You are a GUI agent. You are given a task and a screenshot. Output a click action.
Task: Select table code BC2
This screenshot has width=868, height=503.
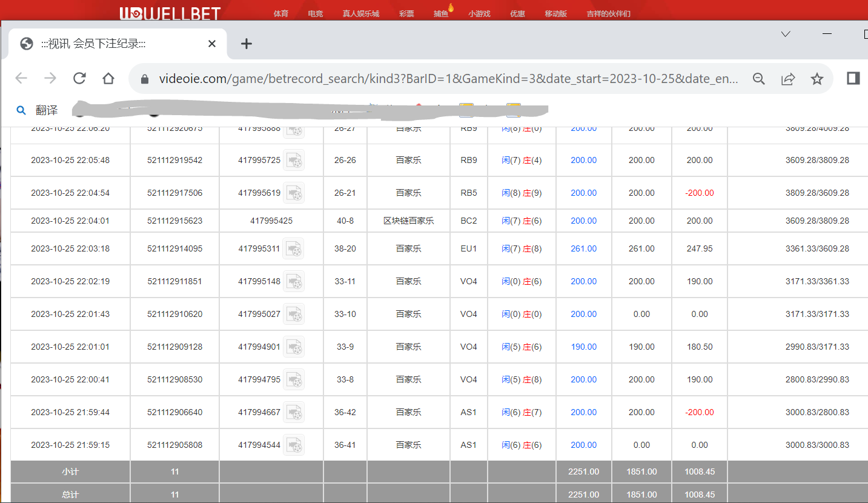(469, 221)
